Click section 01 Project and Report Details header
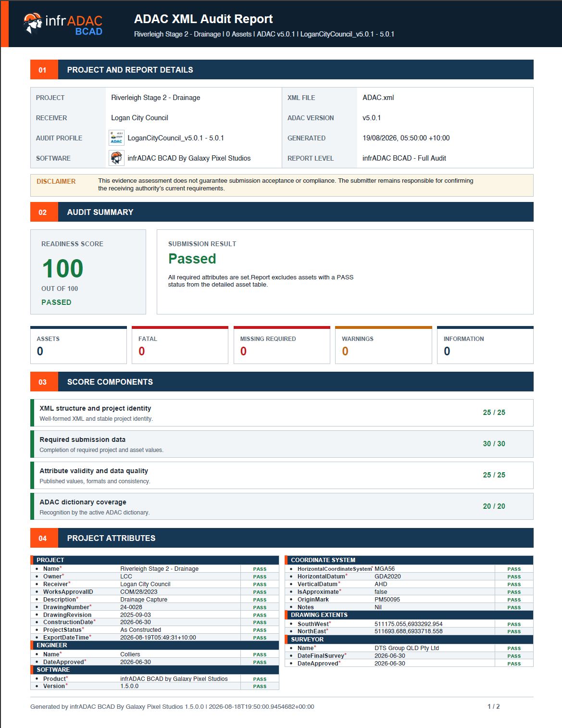Image resolution: width=562 pixels, height=728 pixels. pos(282,70)
